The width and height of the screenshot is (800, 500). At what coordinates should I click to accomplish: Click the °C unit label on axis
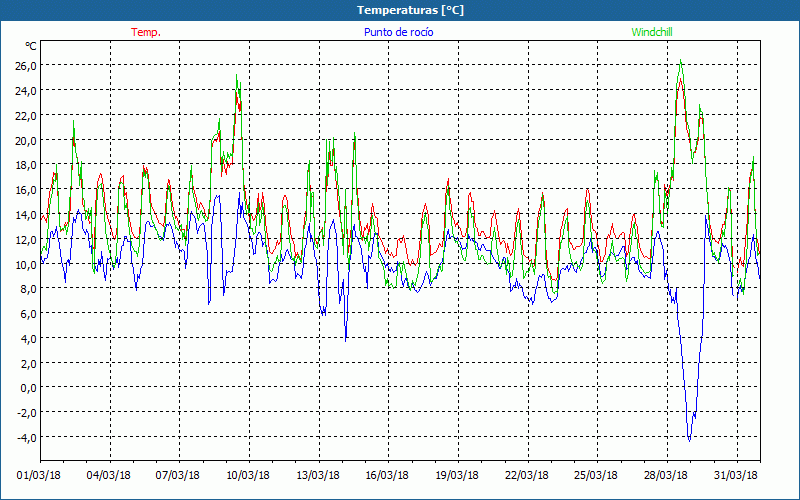pyautogui.click(x=31, y=46)
